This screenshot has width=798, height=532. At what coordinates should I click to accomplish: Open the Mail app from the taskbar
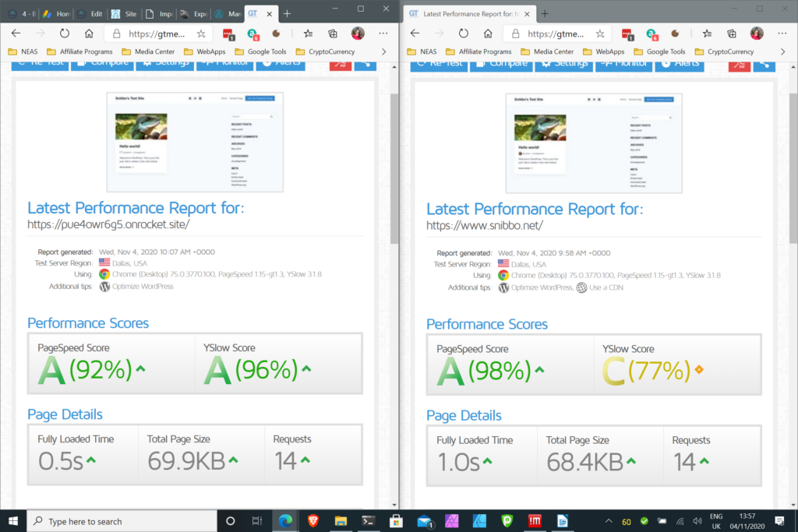pyautogui.click(x=425, y=521)
